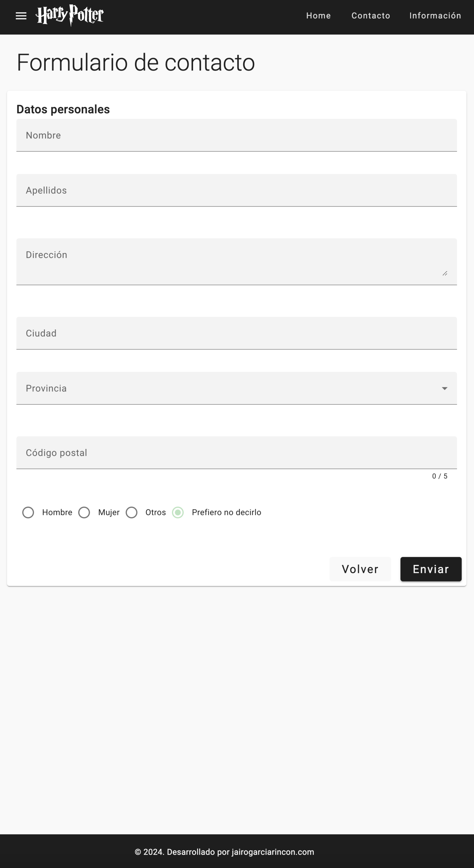
Task: Click the Volver button
Action: pyautogui.click(x=360, y=569)
